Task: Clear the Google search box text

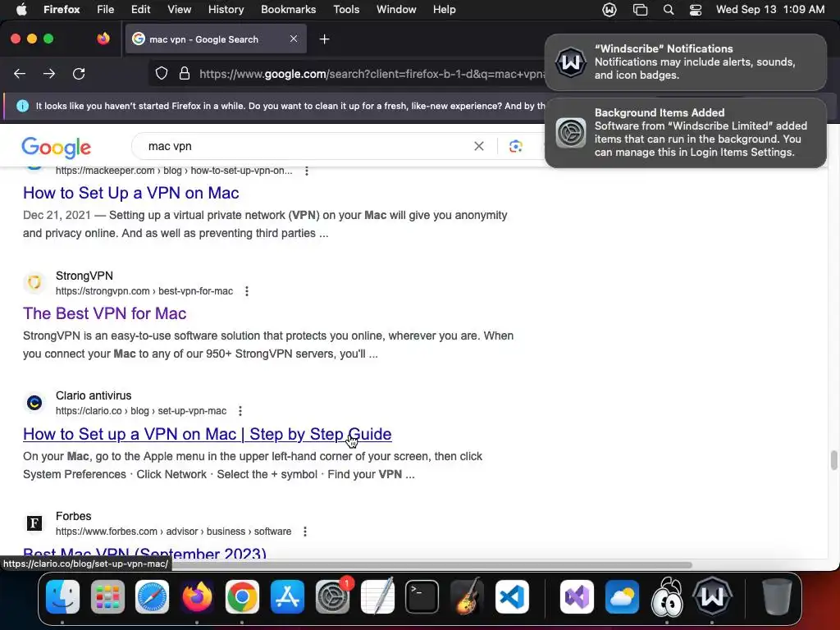Action: pyautogui.click(x=479, y=146)
